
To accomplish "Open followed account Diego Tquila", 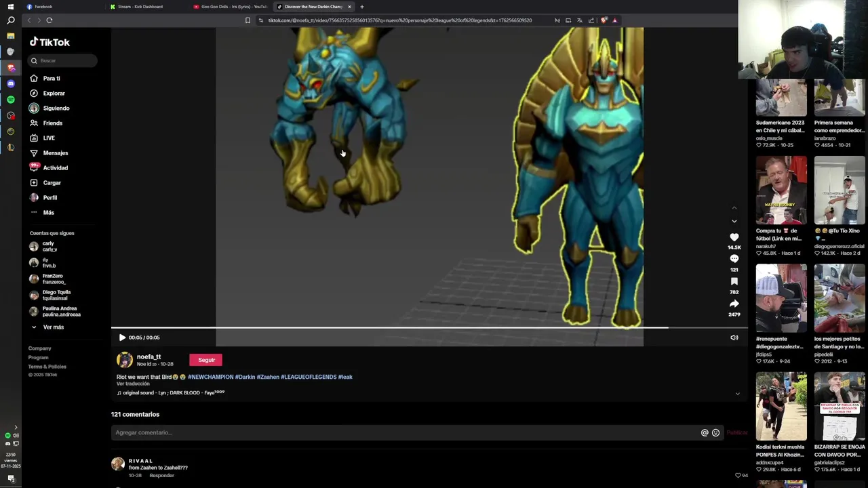I will (x=50, y=295).
